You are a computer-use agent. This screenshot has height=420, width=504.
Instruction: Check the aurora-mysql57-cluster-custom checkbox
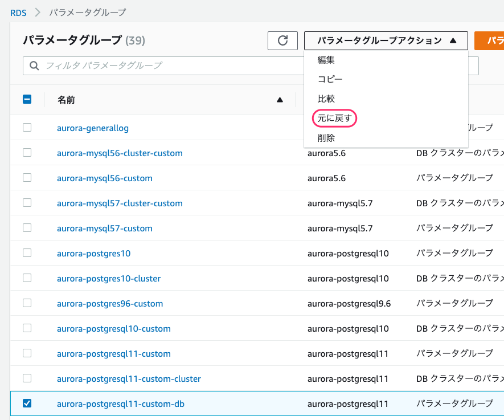point(27,203)
